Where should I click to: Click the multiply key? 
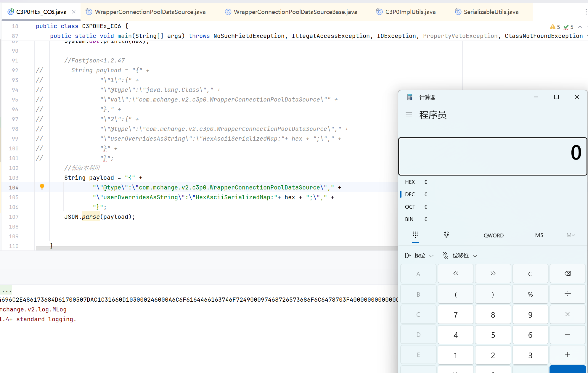pyautogui.click(x=568, y=314)
